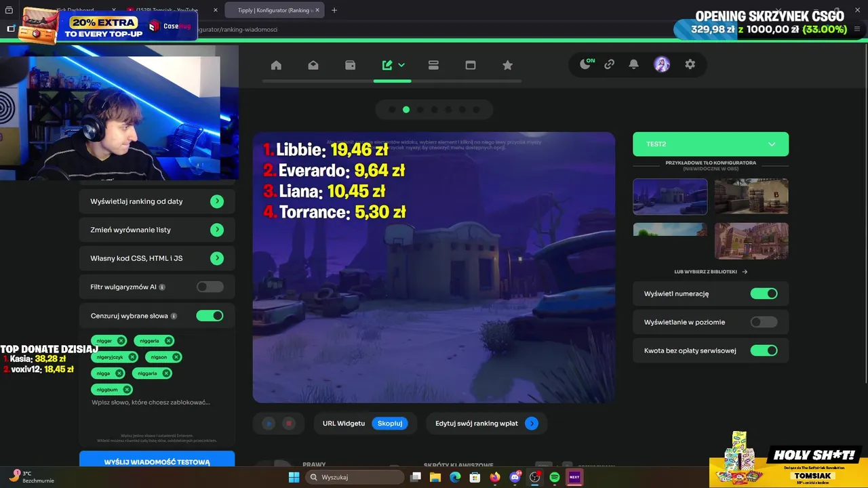Expand the chevron beside the configurator icon
868x488 pixels.
click(x=401, y=65)
